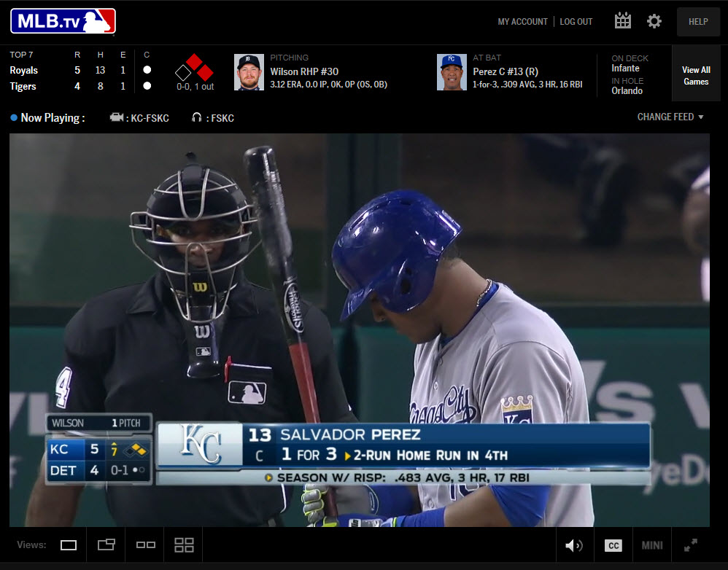728x570 pixels.
Task: Click the bases diamond indicator
Action: (x=194, y=68)
